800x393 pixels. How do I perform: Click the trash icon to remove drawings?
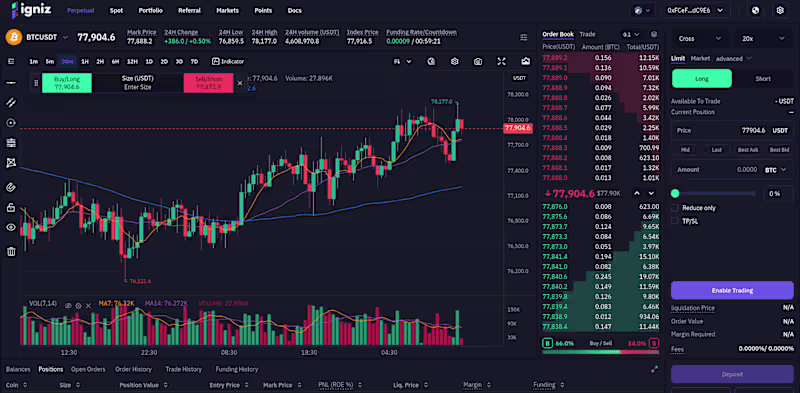click(11, 251)
